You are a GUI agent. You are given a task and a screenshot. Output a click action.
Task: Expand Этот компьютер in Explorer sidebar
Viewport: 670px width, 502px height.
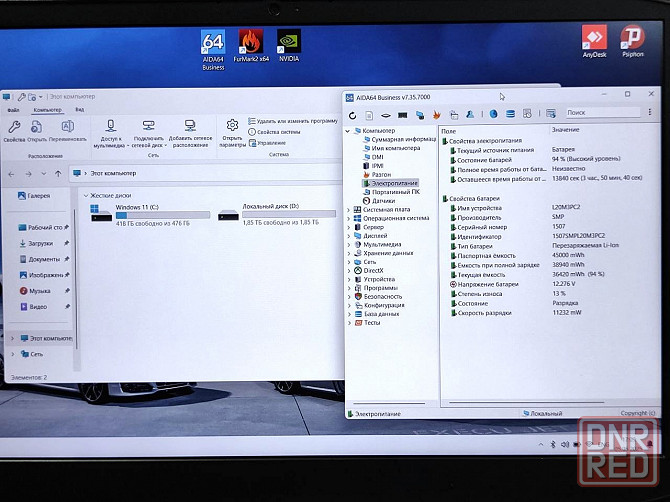[x=12, y=338]
